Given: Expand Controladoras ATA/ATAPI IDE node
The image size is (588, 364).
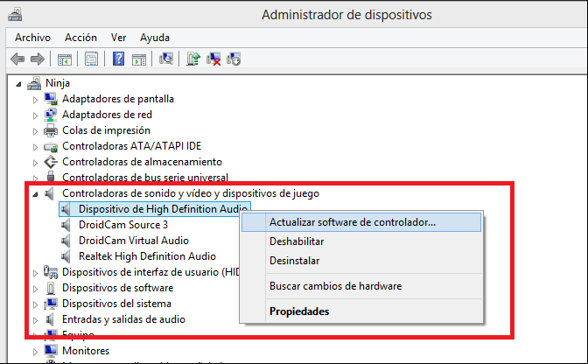Looking at the screenshot, I should (x=35, y=147).
